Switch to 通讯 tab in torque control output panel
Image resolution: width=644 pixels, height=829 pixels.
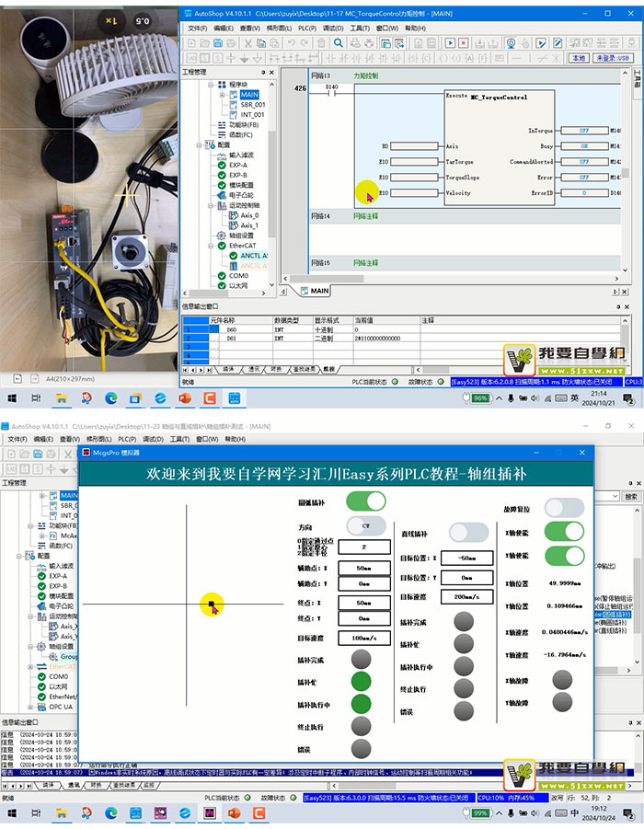click(x=254, y=369)
